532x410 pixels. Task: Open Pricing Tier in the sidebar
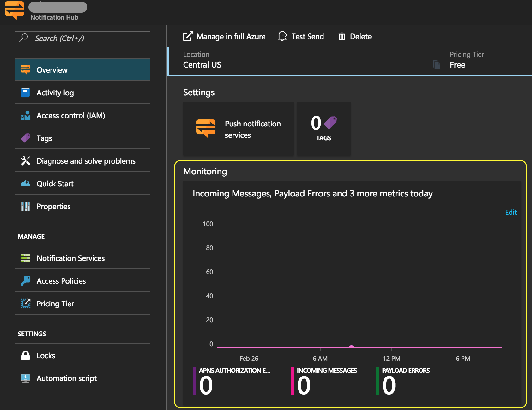click(x=82, y=304)
